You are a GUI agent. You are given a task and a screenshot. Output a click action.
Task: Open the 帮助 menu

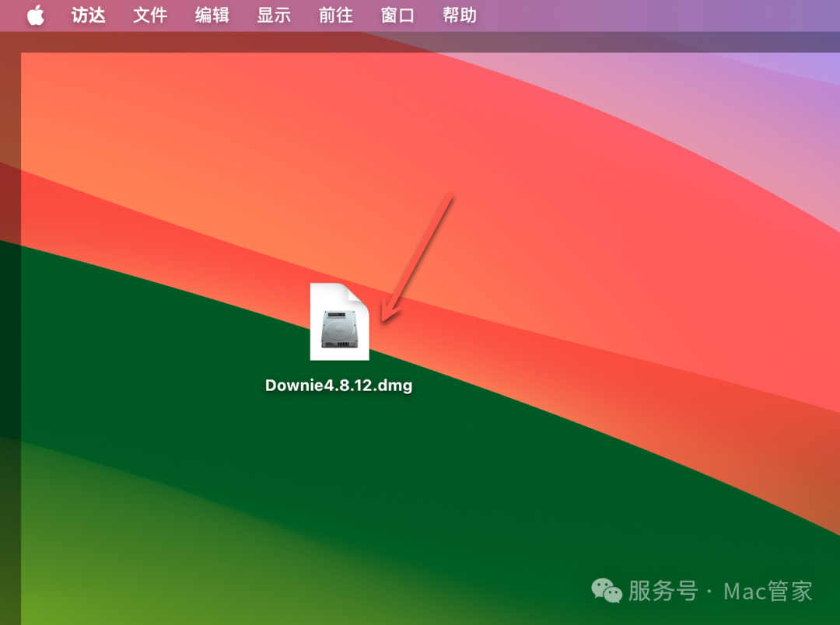coord(460,15)
